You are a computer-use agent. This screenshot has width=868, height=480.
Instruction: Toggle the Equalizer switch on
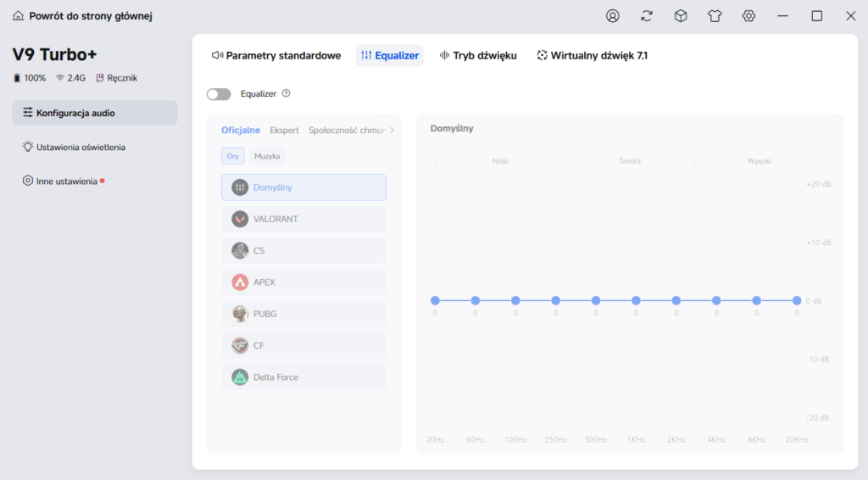point(219,94)
